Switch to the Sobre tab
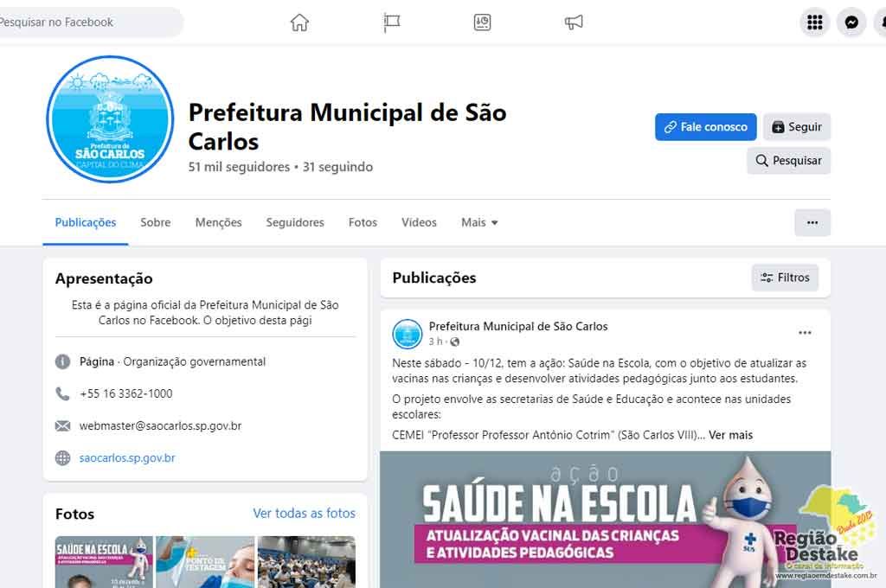The image size is (886, 588). tap(156, 222)
